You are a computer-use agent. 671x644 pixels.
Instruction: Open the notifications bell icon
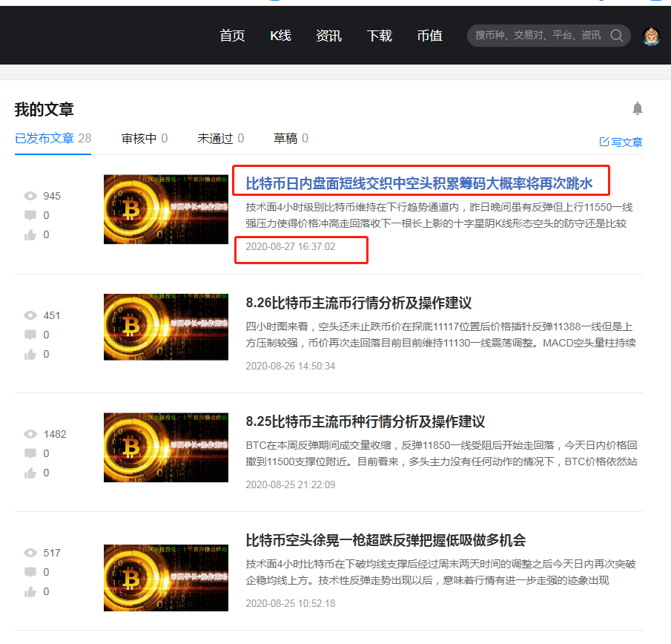pyautogui.click(x=638, y=108)
